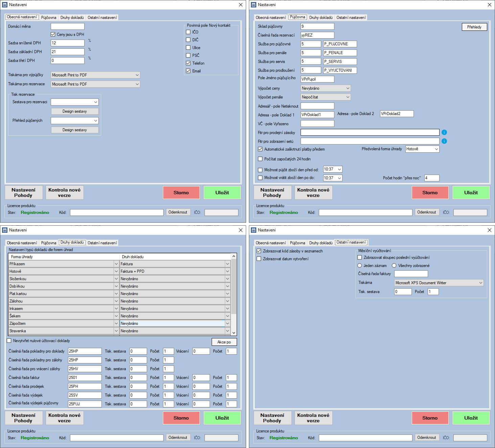Select the Všechny zobrazené radio button
This screenshot has height=448, width=495.
click(x=394, y=266)
